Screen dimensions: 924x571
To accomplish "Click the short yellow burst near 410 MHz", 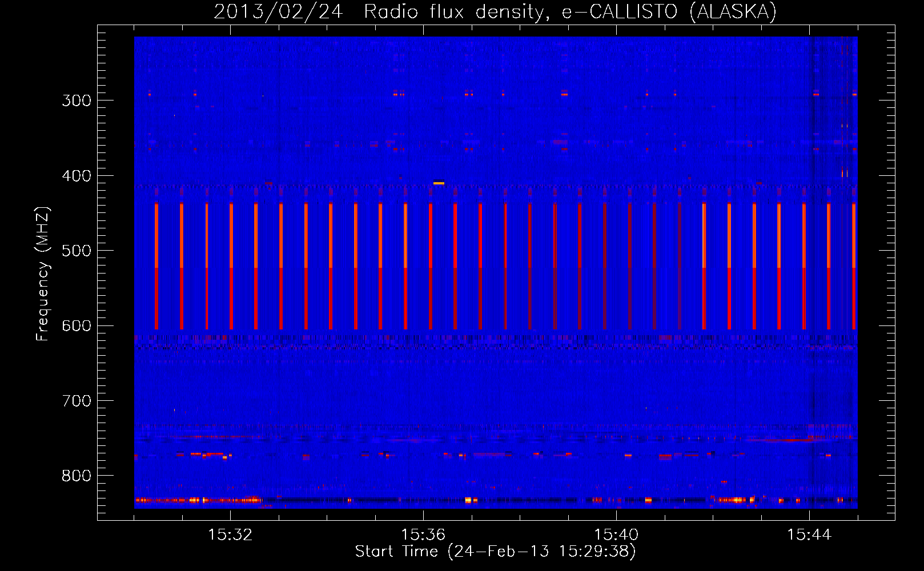I will coord(439,183).
